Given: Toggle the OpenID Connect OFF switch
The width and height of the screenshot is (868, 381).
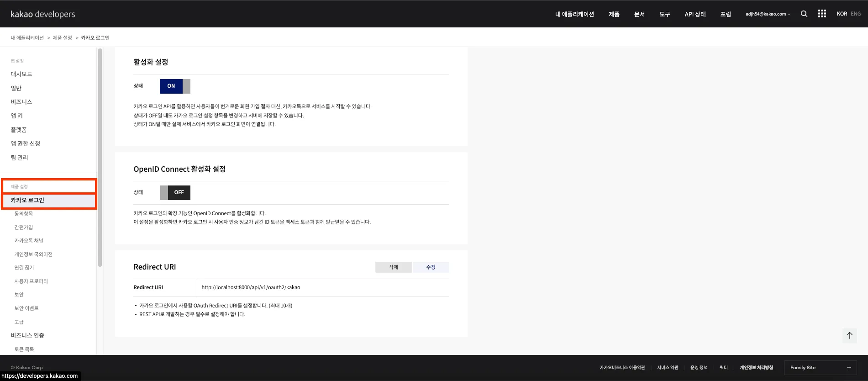Looking at the screenshot, I should (x=175, y=192).
